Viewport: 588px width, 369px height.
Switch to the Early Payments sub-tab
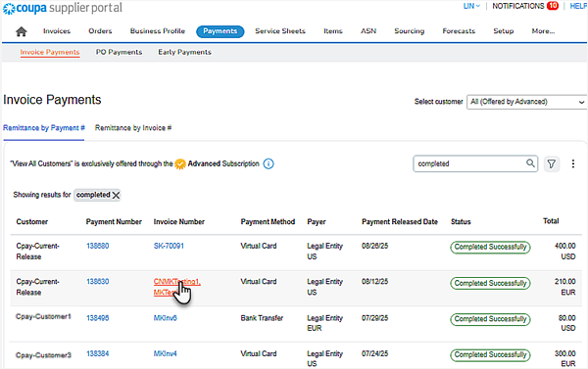click(184, 52)
